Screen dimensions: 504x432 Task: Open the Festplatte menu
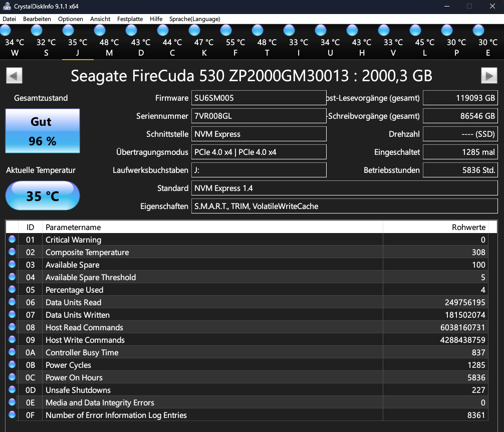(x=130, y=19)
